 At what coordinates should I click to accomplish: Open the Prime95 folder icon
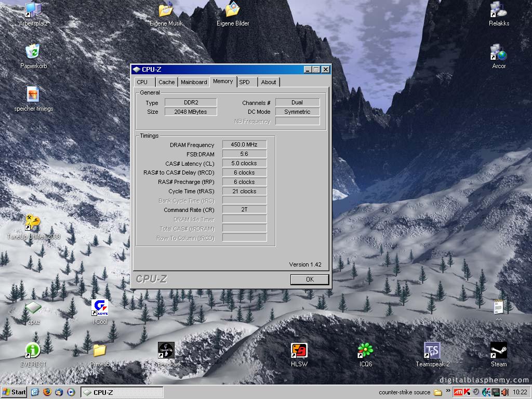[100, 351]
